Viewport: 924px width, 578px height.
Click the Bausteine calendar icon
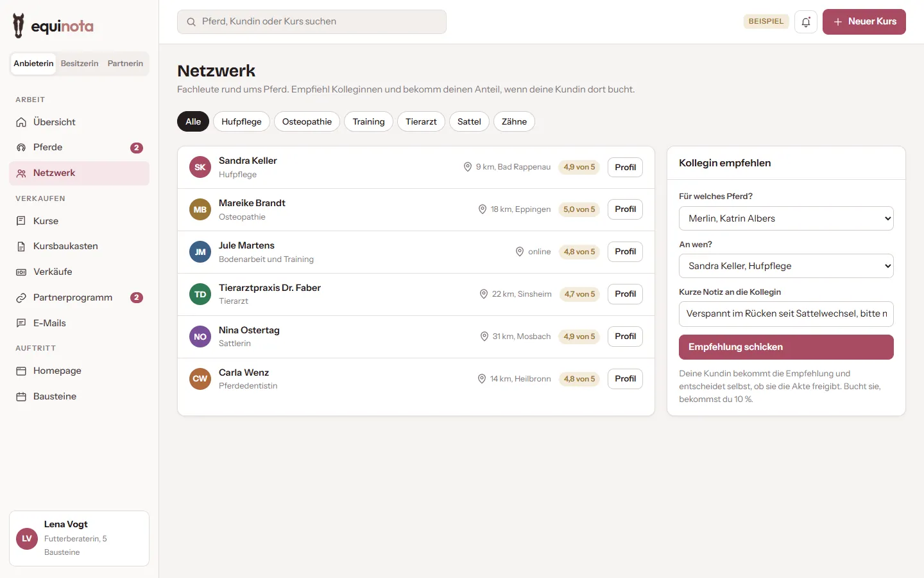pyautogui.click(x=21, y=397)
